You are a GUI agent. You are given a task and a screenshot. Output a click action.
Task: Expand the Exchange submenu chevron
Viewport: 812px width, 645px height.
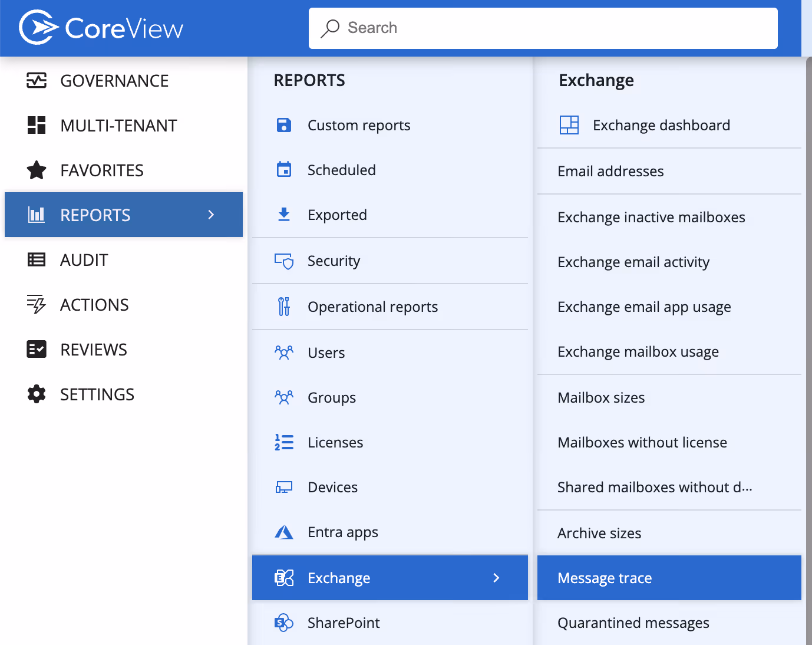(497, 578)
